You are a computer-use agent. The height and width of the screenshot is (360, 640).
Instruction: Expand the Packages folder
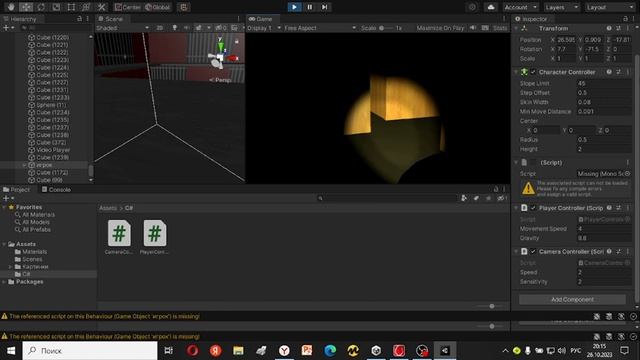pos(4,282)
